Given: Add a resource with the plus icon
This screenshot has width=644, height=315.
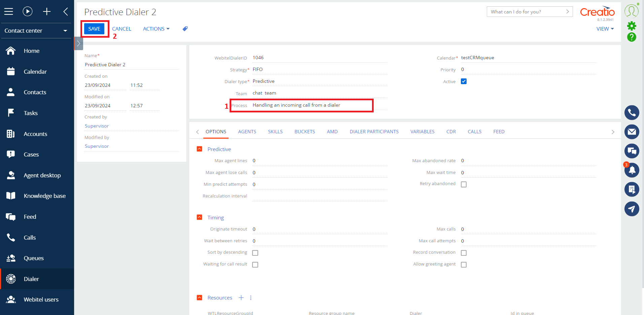Looking at the screenshot, I should point(241,297).
